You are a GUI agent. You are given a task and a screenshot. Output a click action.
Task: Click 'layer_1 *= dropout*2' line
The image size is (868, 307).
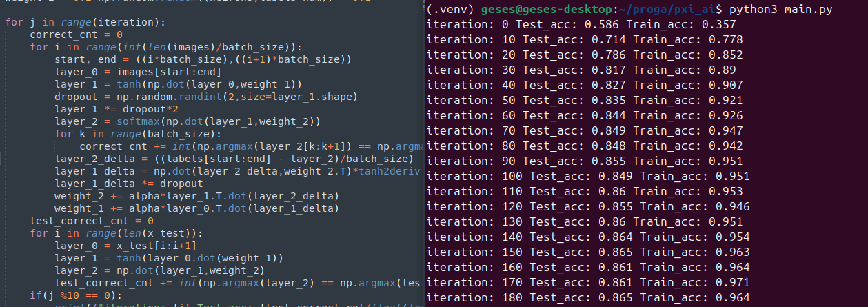117,109
